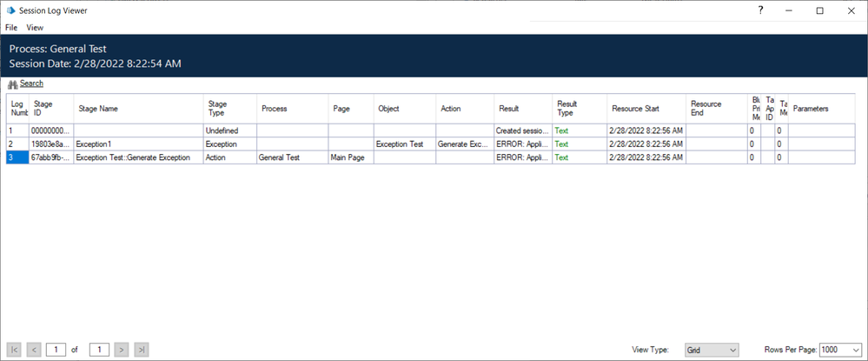Viewport: 868px width, 361px height.
Task: Click the Process column header
Action: [x=293, y=109]
